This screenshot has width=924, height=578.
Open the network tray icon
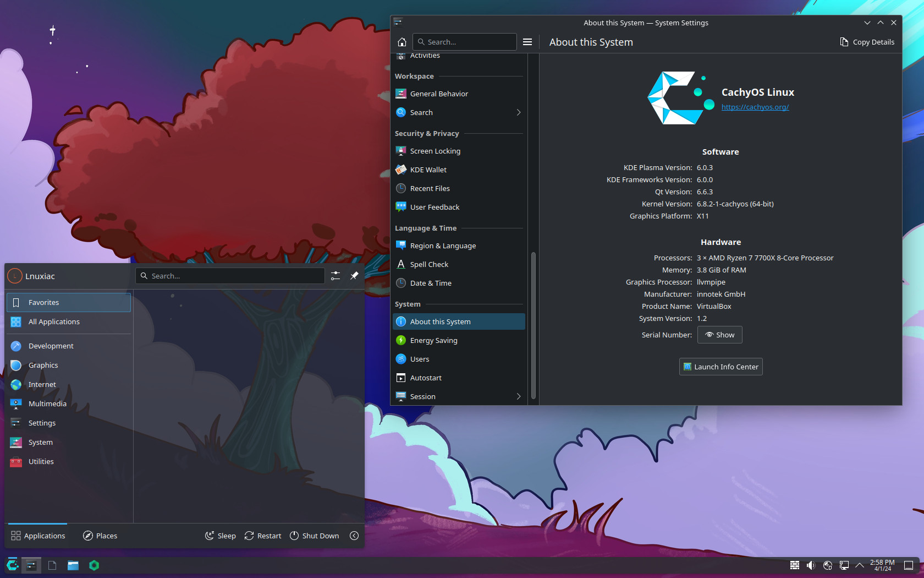(844, 565)
